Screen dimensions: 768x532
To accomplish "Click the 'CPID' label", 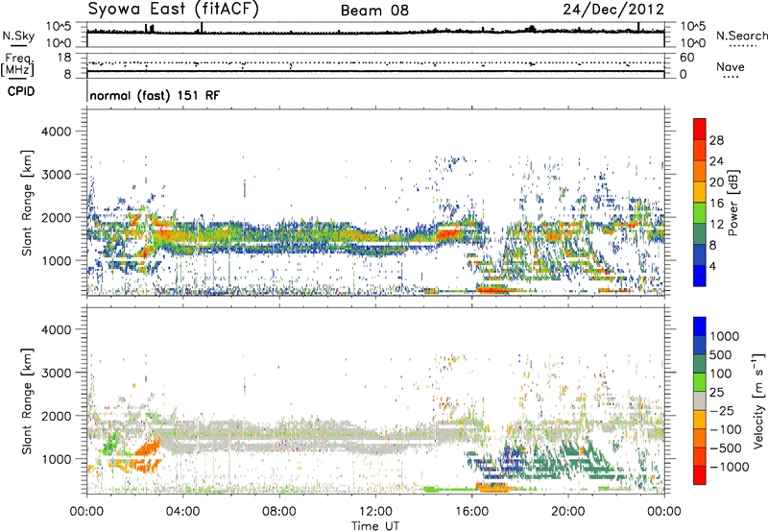I will pos(21,91).
